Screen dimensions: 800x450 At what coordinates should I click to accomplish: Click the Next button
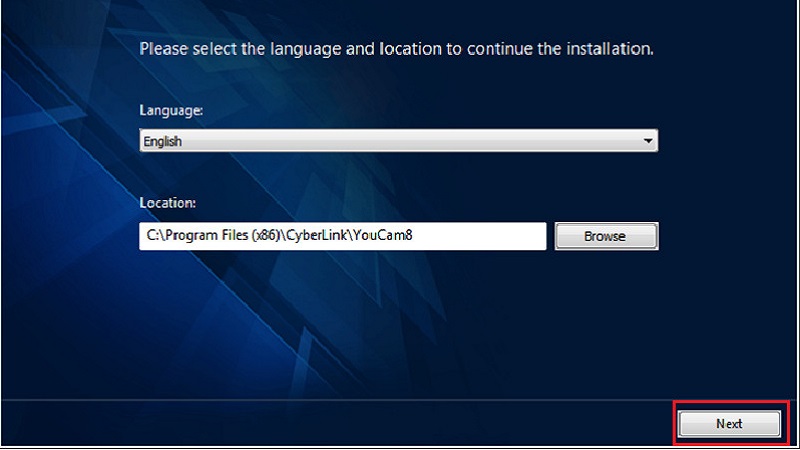729,423
